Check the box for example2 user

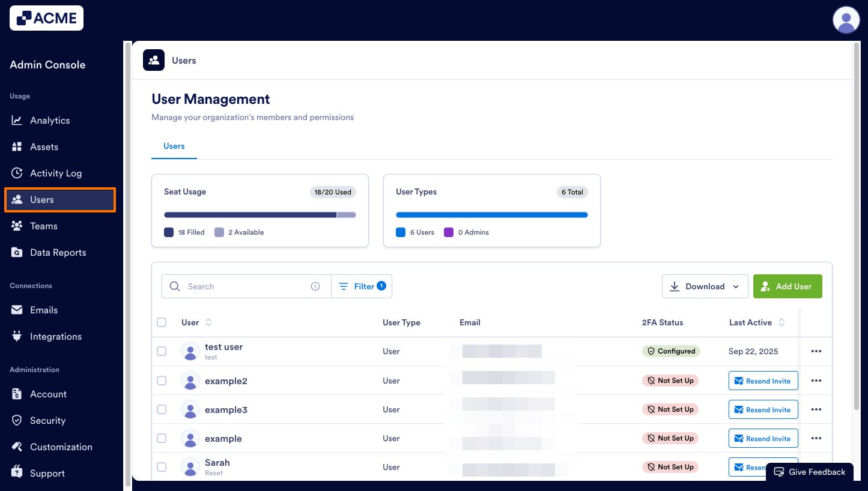[x=162, y=381]
